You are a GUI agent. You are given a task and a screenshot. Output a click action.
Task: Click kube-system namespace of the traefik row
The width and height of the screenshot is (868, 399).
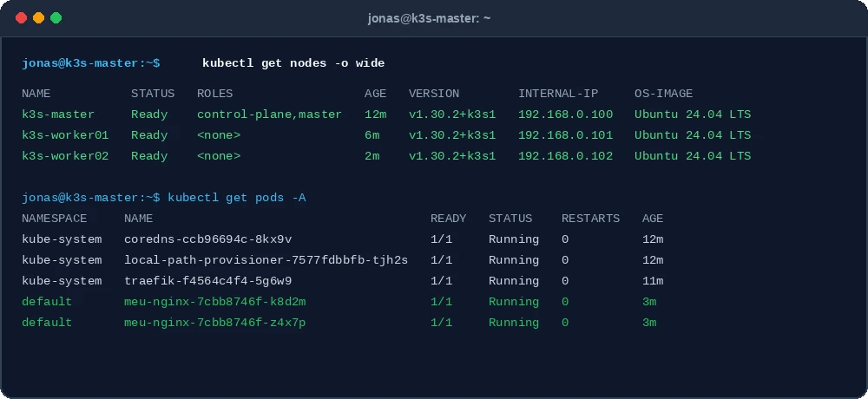pyautogui.click(x=62, y=281)
